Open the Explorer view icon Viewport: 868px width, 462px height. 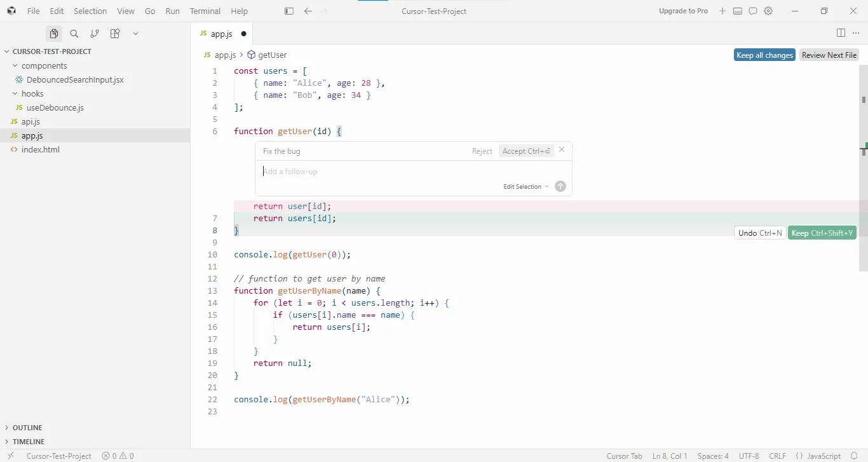click(54, 34)
